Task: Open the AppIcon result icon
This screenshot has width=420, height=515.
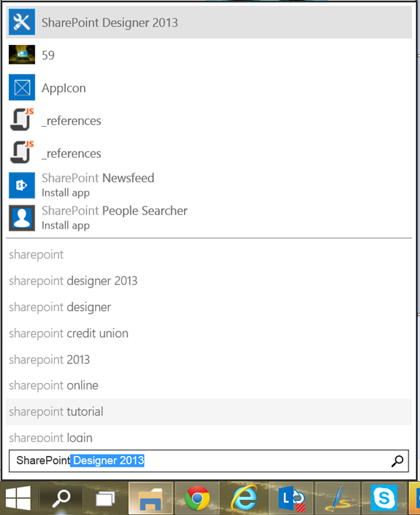Action: tap(21, 87)
